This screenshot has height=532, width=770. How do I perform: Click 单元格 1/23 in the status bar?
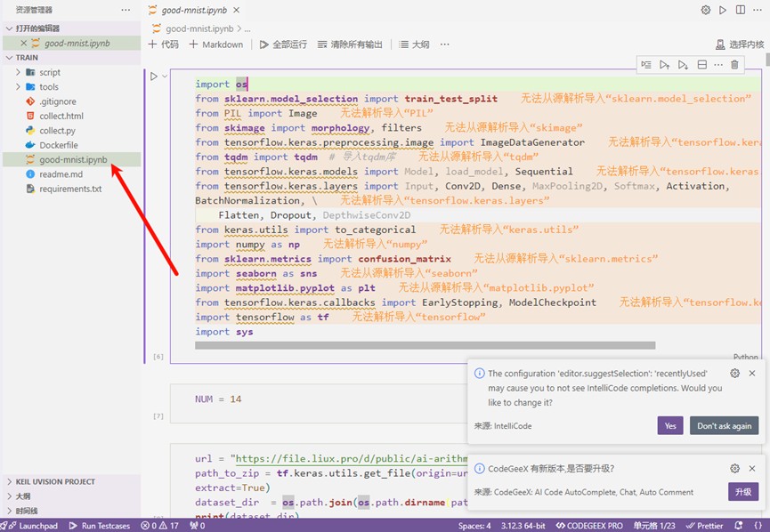pos(653,526)
